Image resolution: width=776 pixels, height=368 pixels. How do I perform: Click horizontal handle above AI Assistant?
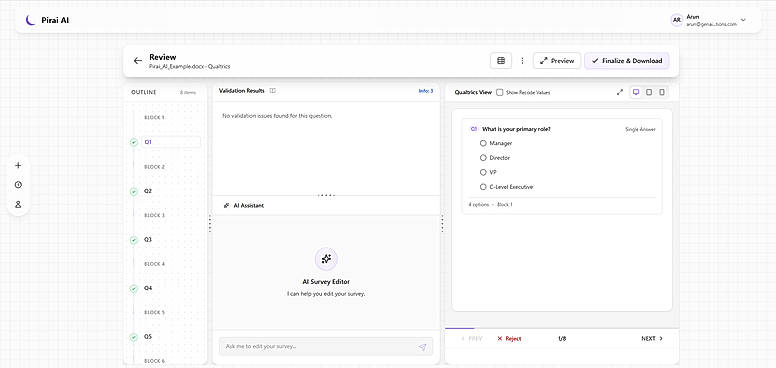326,195
